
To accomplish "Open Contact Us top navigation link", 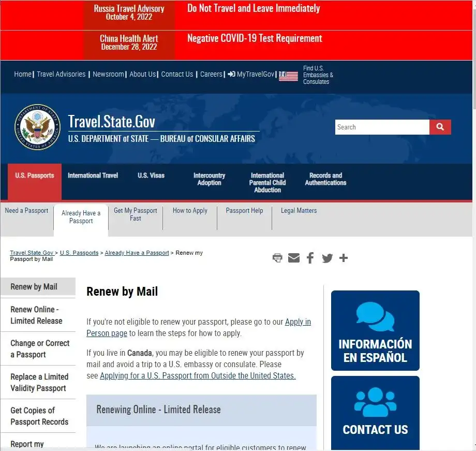I will [x=177, y=74].
